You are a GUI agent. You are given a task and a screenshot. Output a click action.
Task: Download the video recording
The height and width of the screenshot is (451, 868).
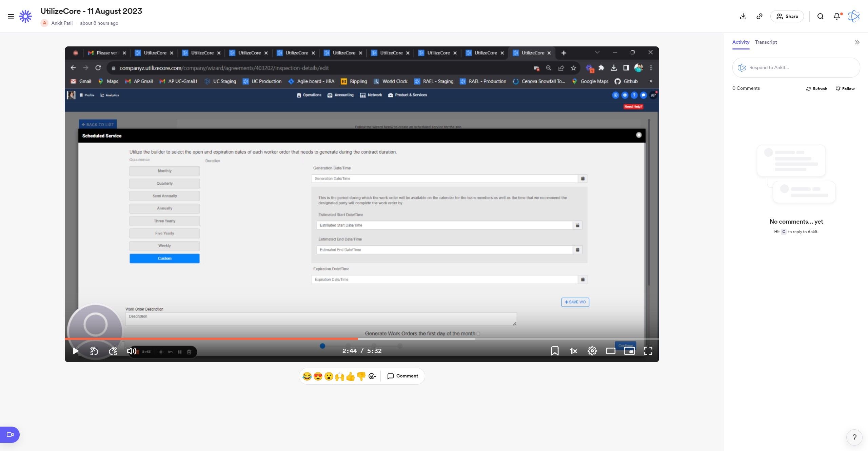tap(743, 16)
